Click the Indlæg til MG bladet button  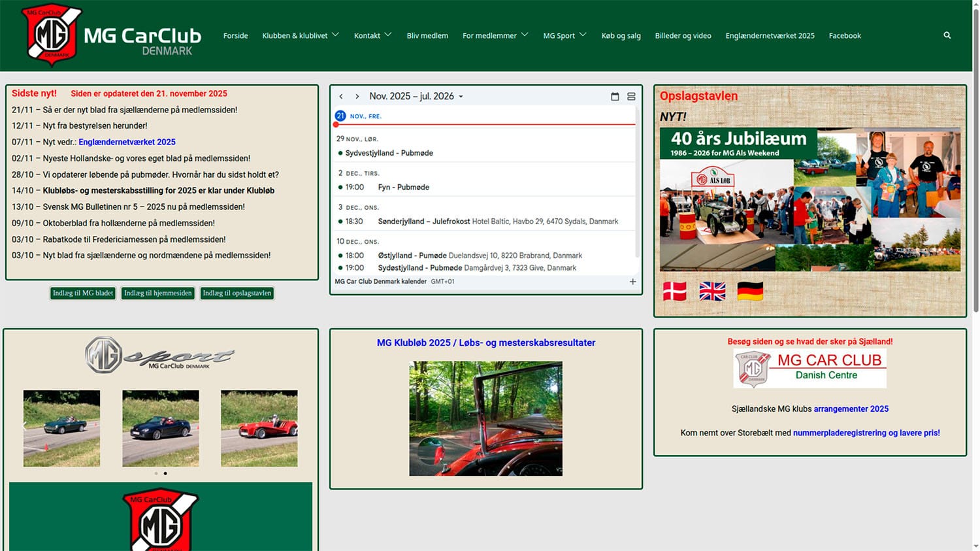[82, 293]
